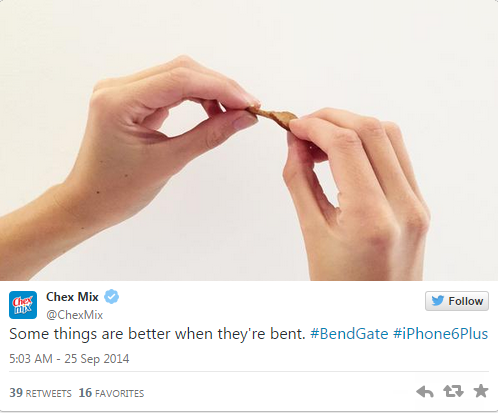The height and width of the screenshot is (413, 498).
Task: Visit the @ChexMix handle link
Action: [x=74, y=315]
